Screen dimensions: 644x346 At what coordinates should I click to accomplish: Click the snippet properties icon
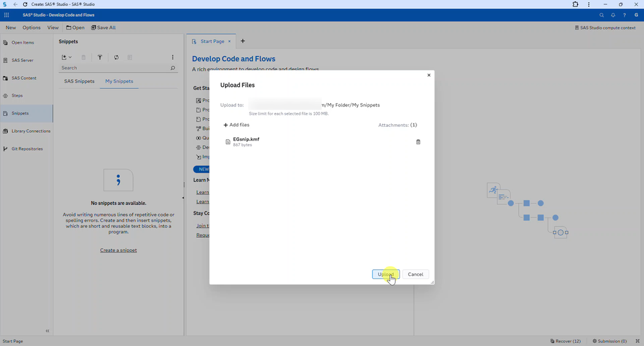[x=130, y=57]
